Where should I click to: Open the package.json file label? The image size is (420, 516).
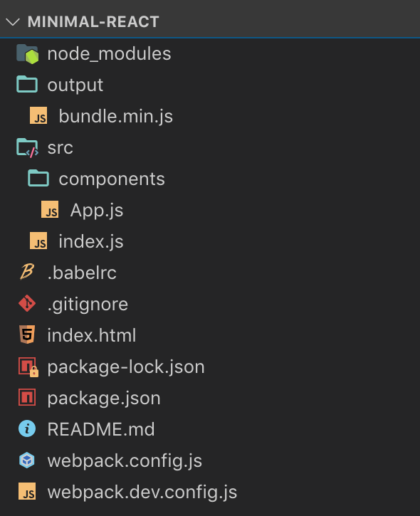coord(104,398)
